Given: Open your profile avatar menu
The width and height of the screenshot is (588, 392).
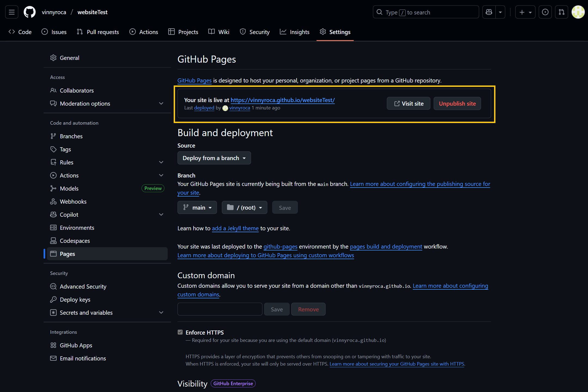Looking at the screenshot, I should 578,12.
